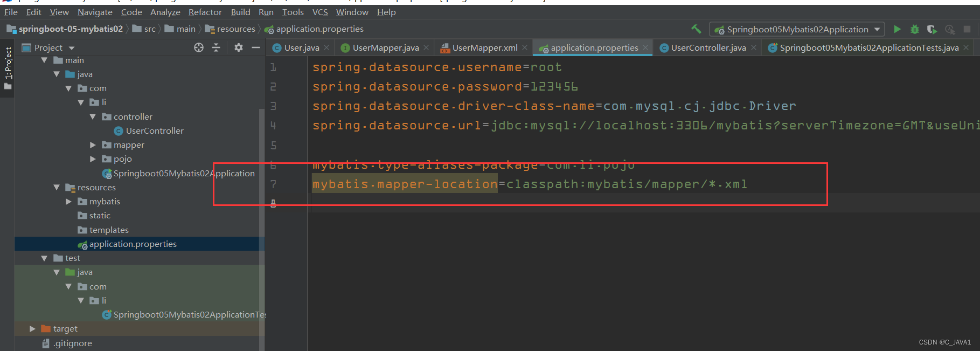Click line 4 datasource url text
The width and height of the screenshot is (980, 351).
click(x=646, y=126)
